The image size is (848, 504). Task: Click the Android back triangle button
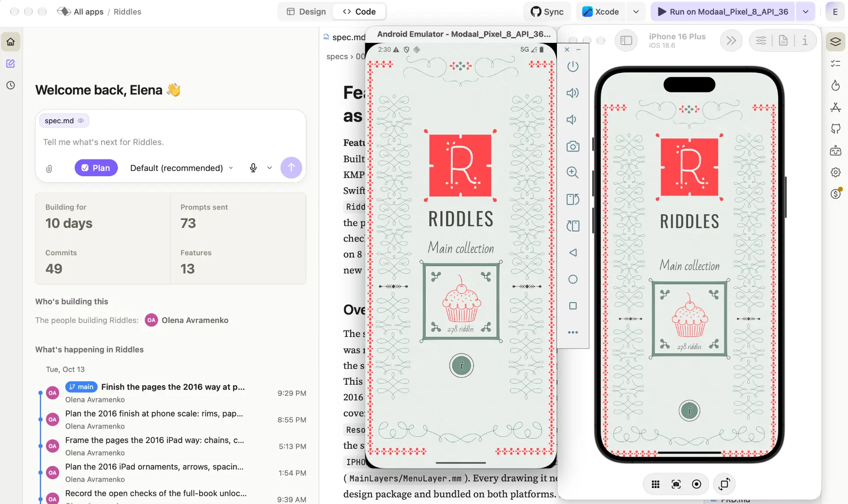tap(573, 253)
